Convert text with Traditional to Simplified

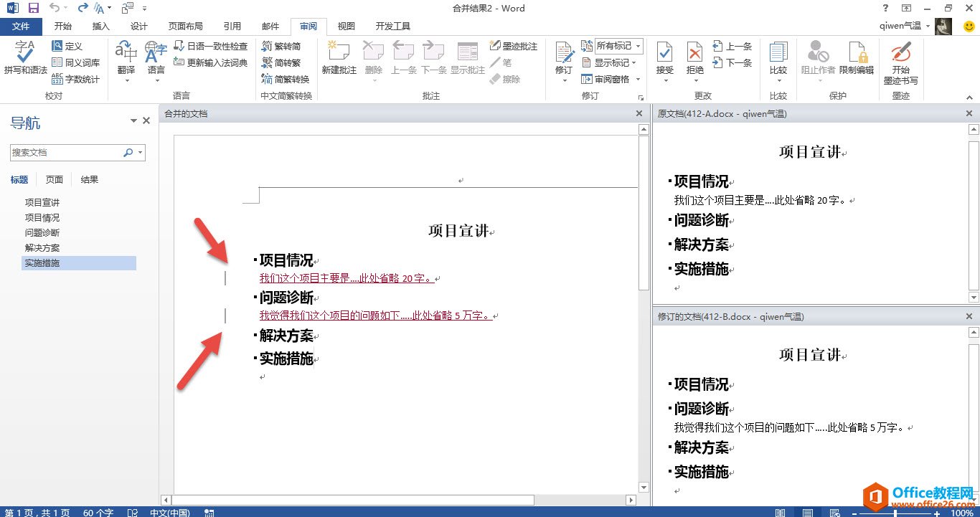click(281, 47)
